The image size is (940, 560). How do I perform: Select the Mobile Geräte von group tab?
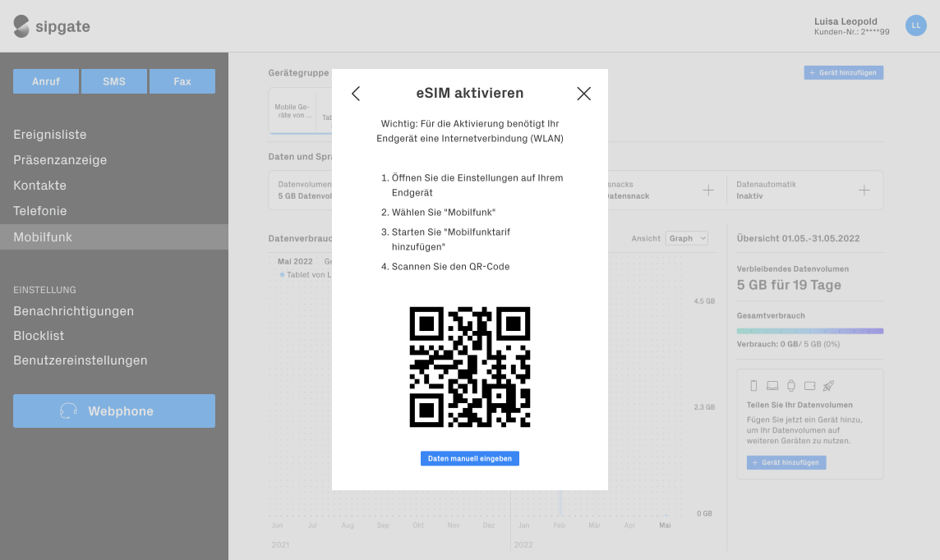tap(294, 111)
